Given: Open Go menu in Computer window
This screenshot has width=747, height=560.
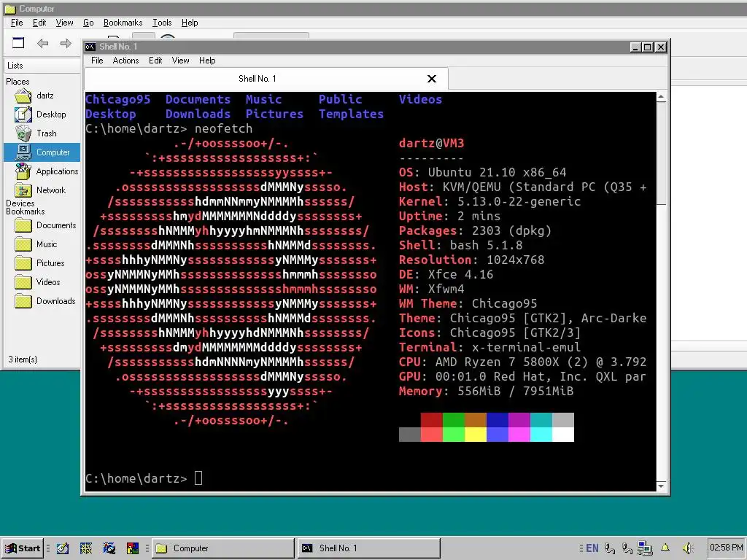Looking at the screenshot, I should (x=88, y=23).
